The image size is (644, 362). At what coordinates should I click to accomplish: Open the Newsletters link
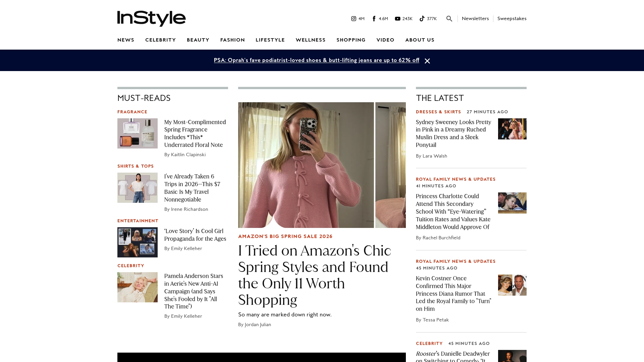[475, 19]
